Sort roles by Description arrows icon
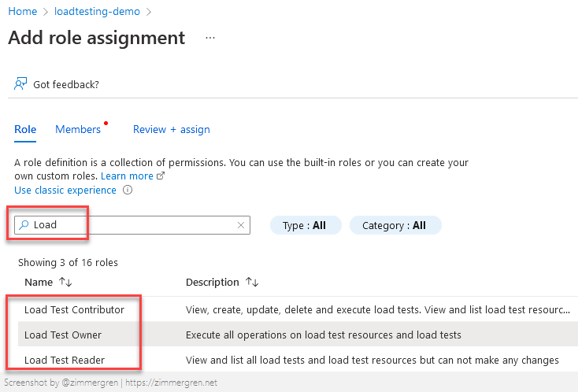The width and height of the screenshot is (578, 392). 252,282
